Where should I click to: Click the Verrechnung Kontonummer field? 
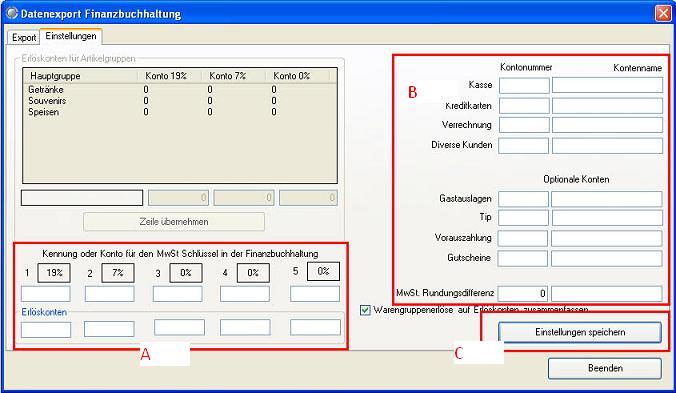(524, 125)
